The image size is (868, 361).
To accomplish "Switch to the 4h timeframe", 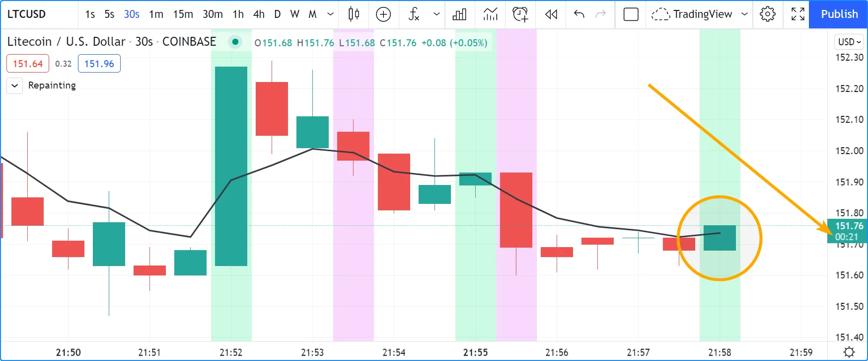I will [259, 14].
